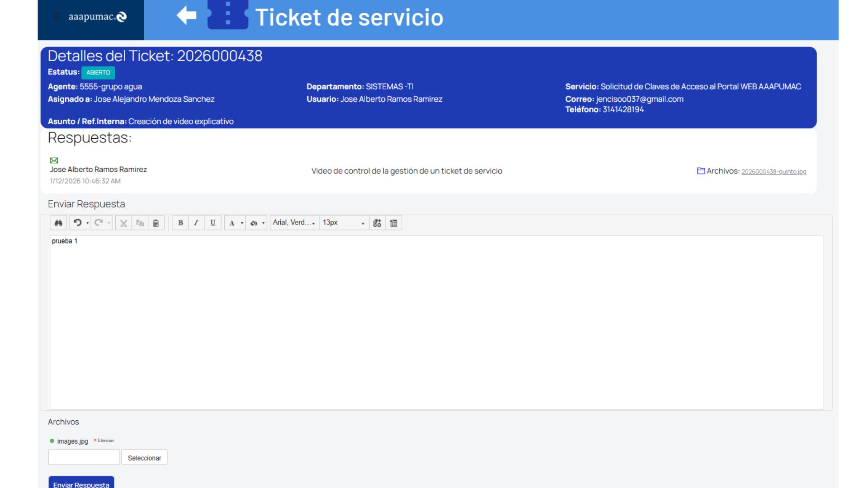The height and width of the screenshot is (488, 868).
Task: Click the Cut scissors icon
Action: pos(123,223)
